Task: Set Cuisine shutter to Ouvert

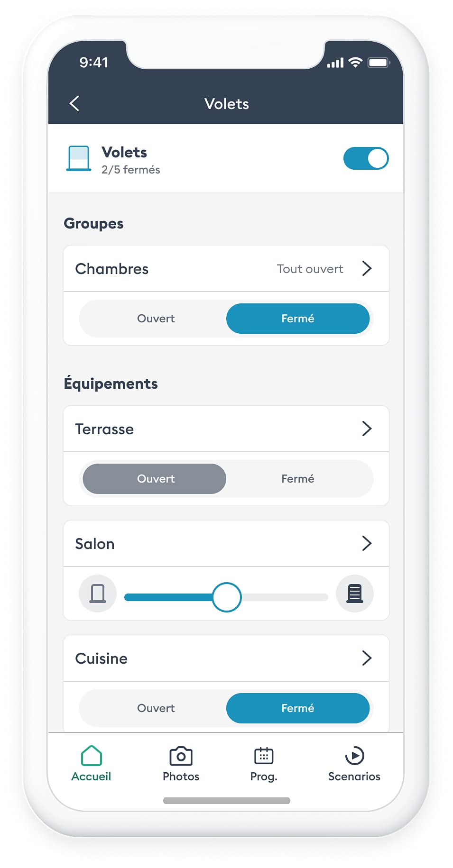Action: [156, 708]
